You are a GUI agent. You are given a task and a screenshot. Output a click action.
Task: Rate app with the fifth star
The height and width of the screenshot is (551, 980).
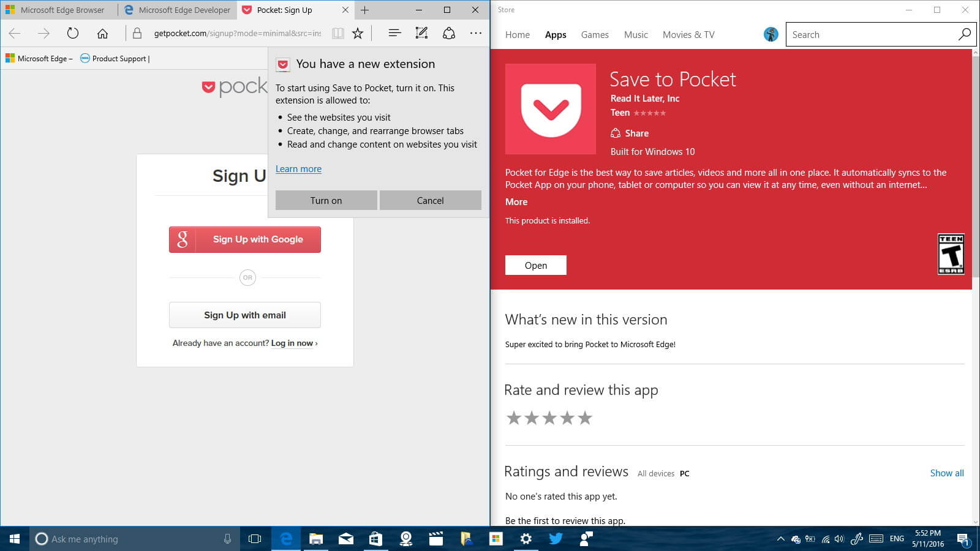pos(585,418)
